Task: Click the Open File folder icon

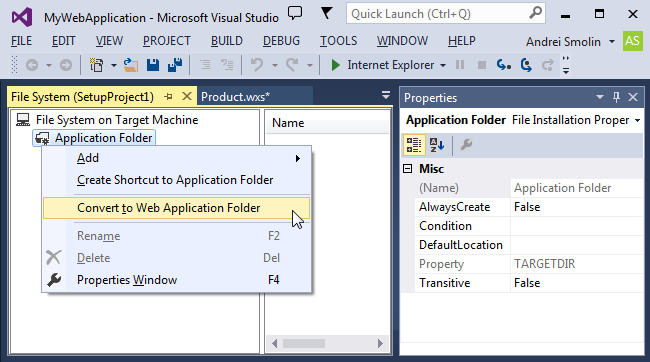Action: point(131,65)
